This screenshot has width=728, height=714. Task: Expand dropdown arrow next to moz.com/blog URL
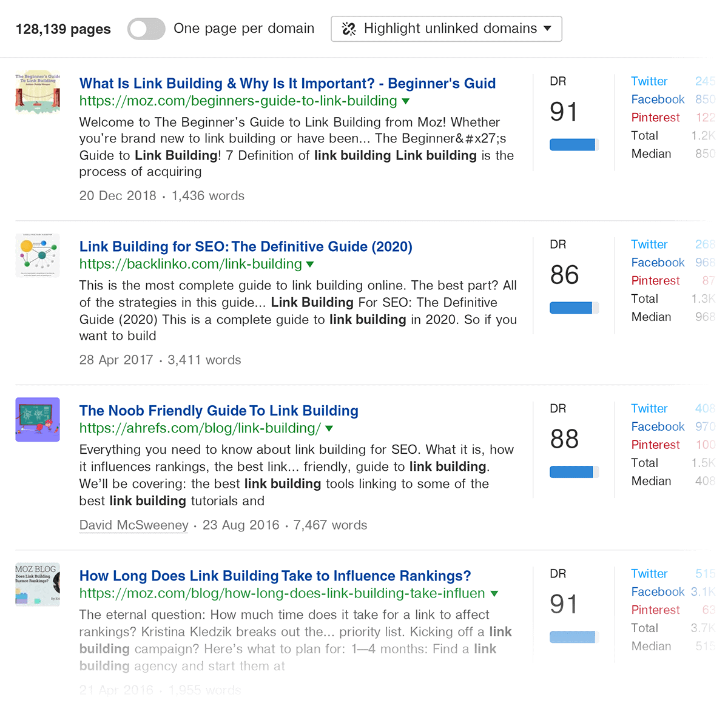click(494, 593)
